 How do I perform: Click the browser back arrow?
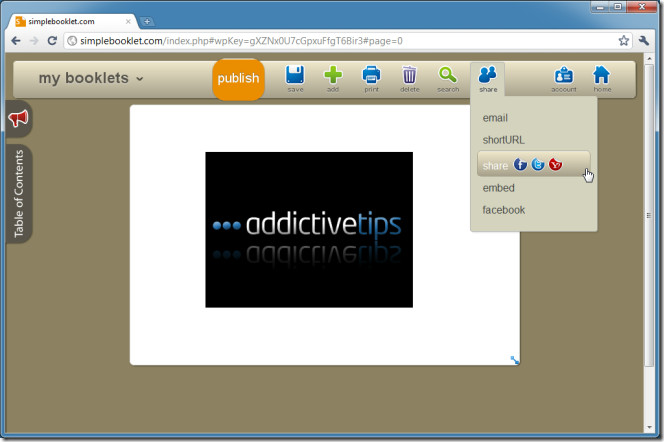[x=16, y=41]
